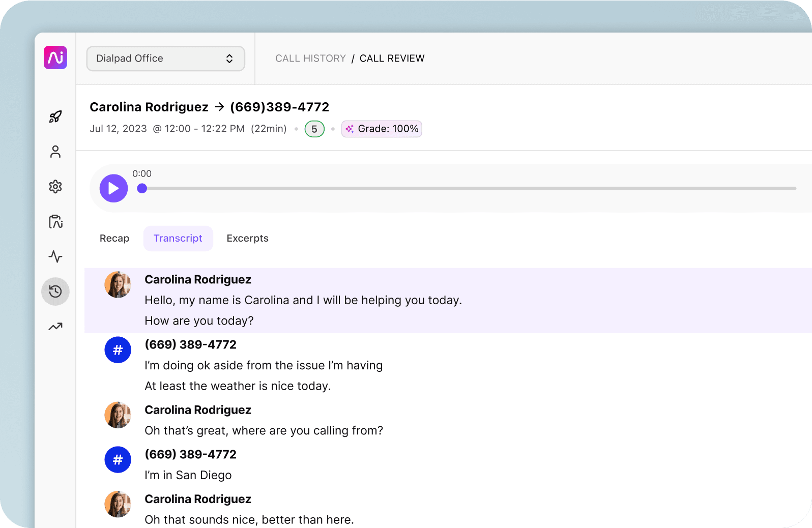Open the Excerpts tab
Viewport: 812px width, 528px height.
(247, 239)
